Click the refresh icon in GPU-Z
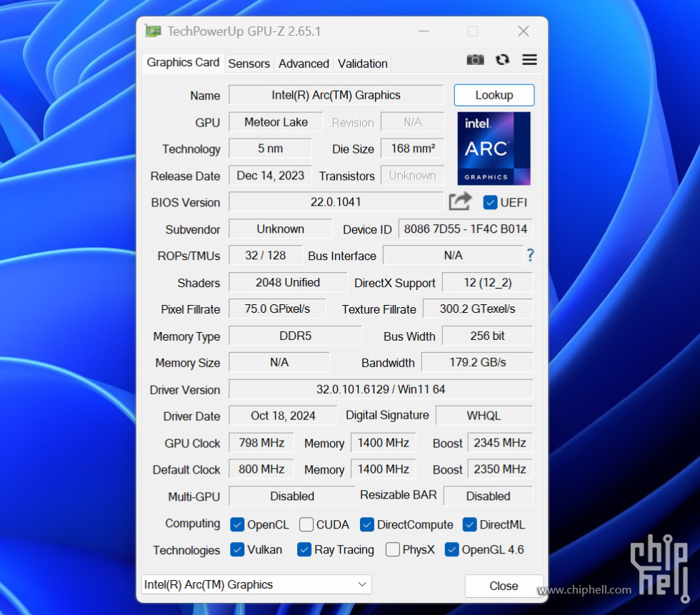Image resolution: width=700 pixels, height=615 pixels. coord(503,60)
